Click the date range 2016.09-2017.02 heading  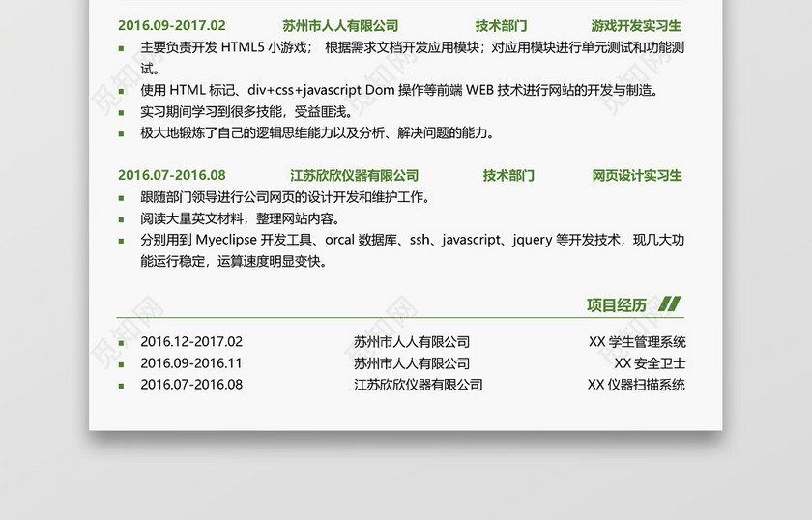[x=171, y=25]
